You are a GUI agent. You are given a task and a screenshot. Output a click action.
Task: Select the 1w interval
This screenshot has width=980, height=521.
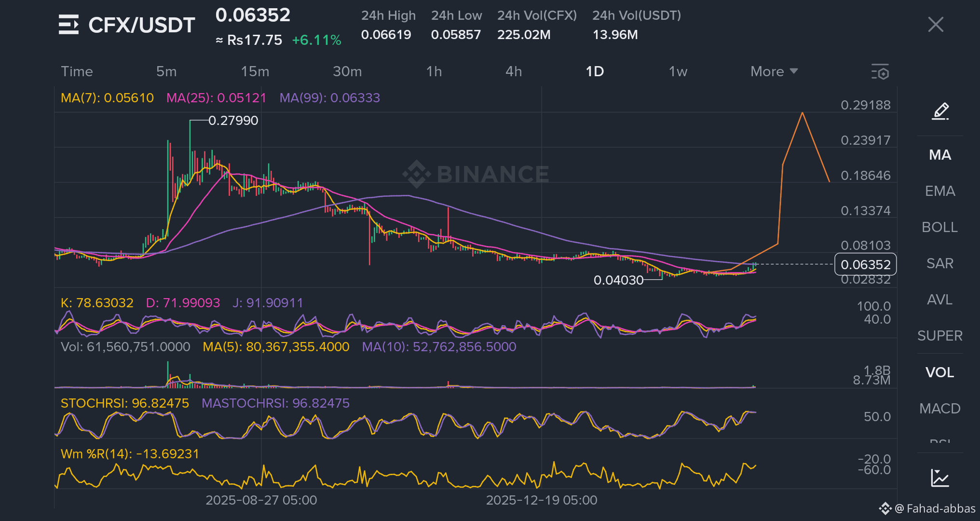tap(678, 71)
